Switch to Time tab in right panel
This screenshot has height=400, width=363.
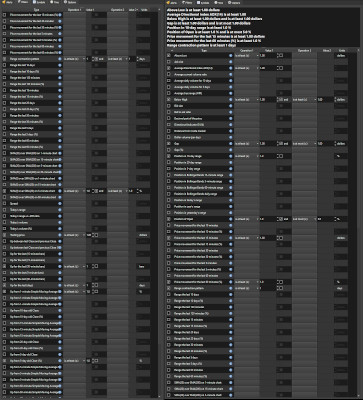coord(219,3)
